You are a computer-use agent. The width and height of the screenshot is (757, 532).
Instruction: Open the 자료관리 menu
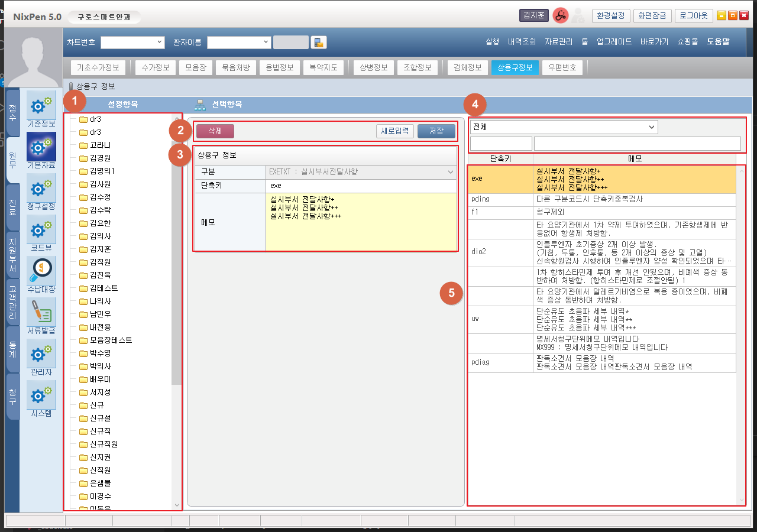tap(558, 42)
